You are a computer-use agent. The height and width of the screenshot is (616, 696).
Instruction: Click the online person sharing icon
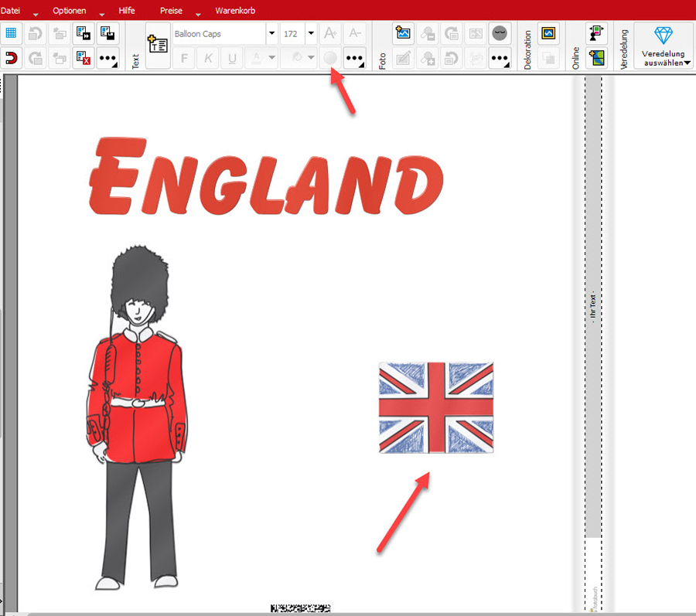pos(595,33)
